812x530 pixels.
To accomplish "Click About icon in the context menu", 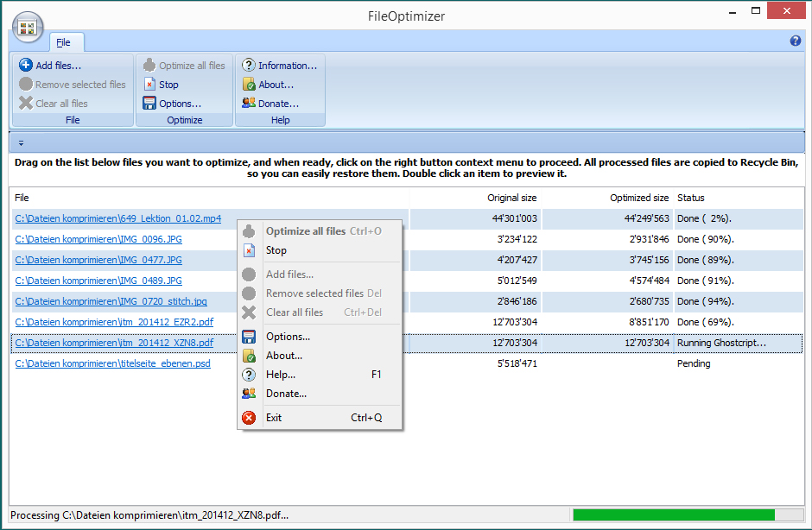I will (x=249, y=356).
